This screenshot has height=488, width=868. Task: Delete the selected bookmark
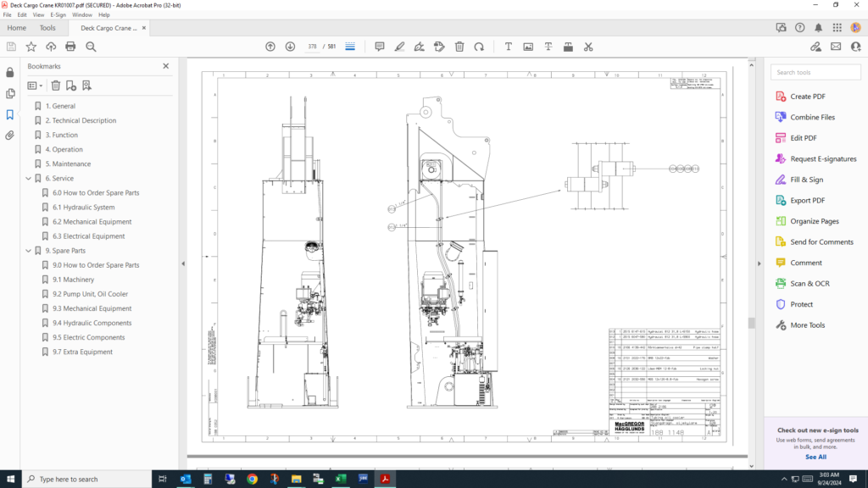click(56, 86)
